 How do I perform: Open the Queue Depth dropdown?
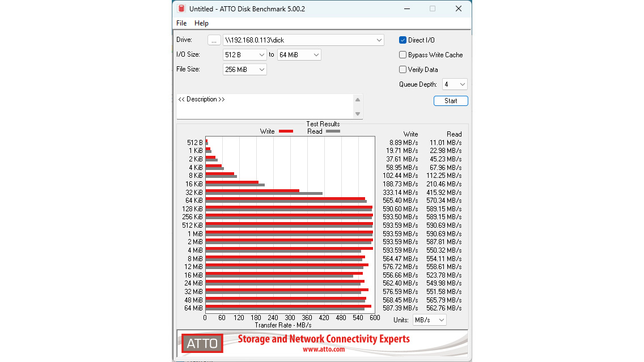(455, 84)
